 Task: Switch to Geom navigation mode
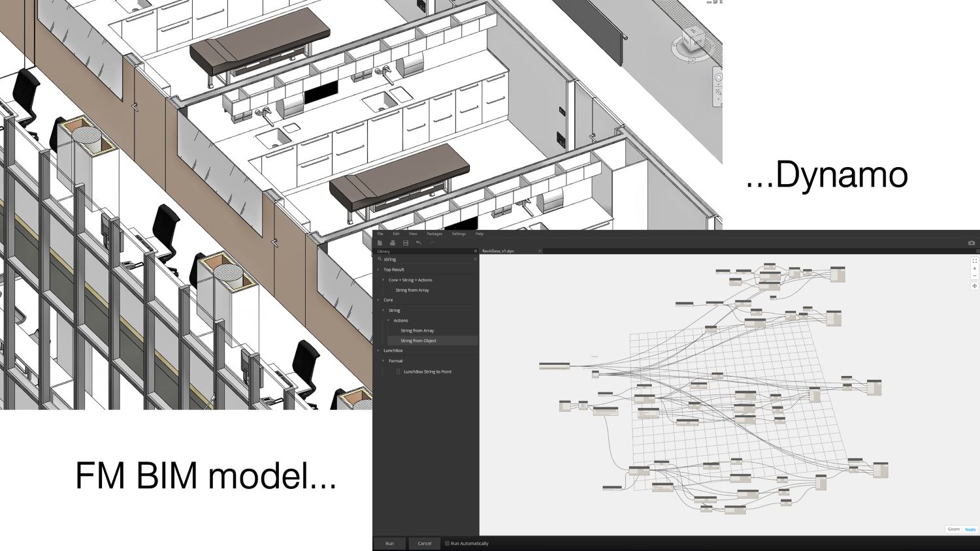(x=954, y=529)
